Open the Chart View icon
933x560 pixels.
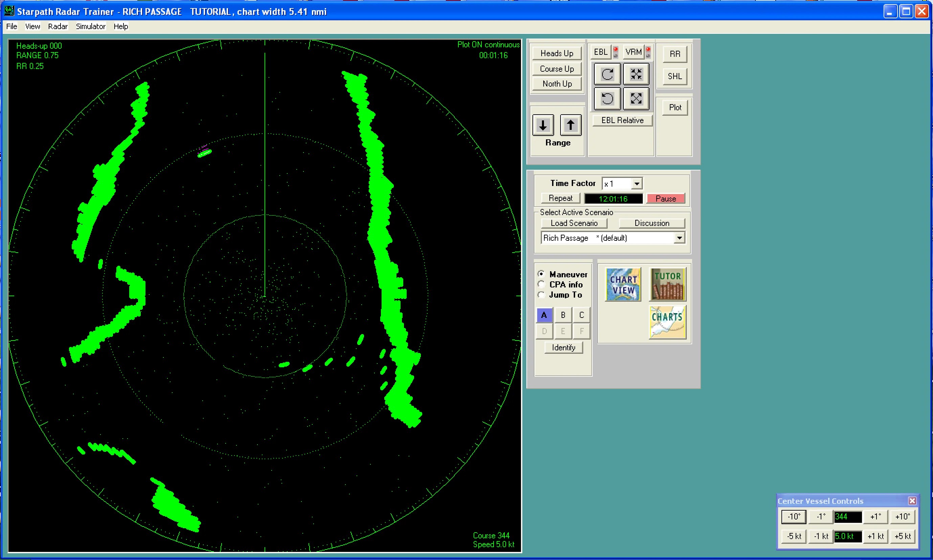[x=623, y=284]
